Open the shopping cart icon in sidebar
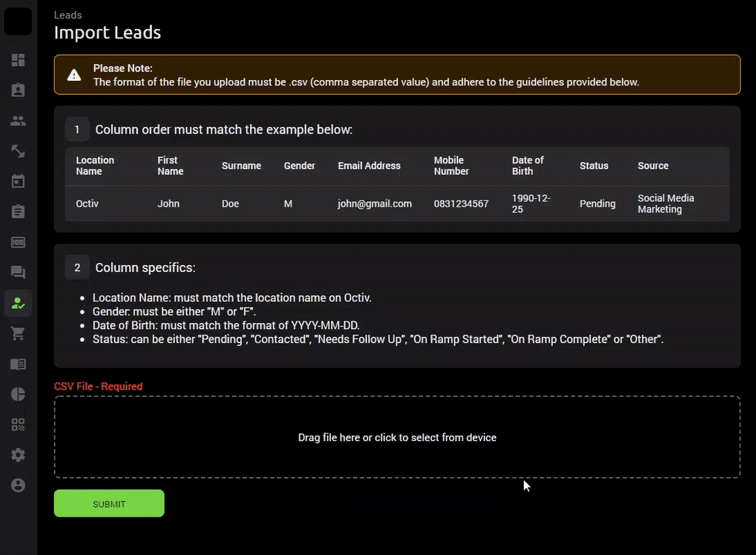756x555 pixels. coord(18,333)
